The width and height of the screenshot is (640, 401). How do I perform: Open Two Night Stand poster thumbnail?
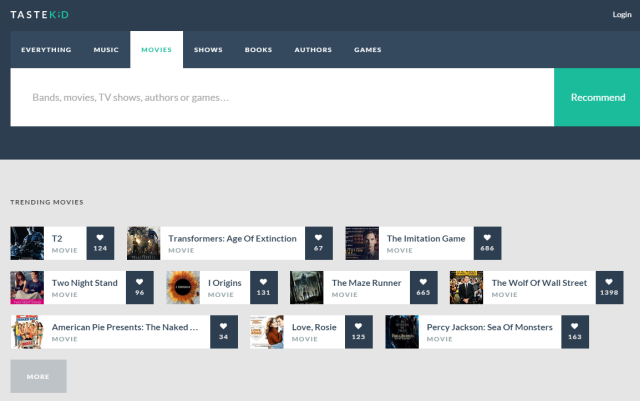[27, 287]
